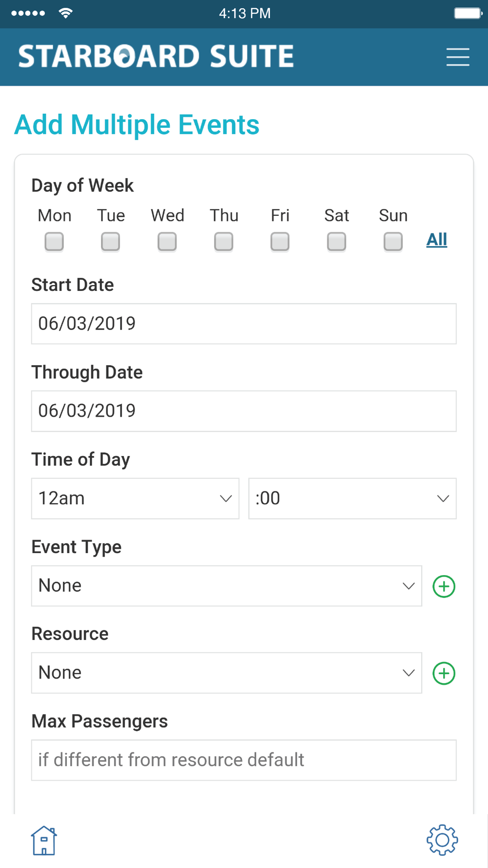The width and height of the screenshot is (488, 868).
Task: Open the 12am hour dropdown
Action: tap(135, 498)
